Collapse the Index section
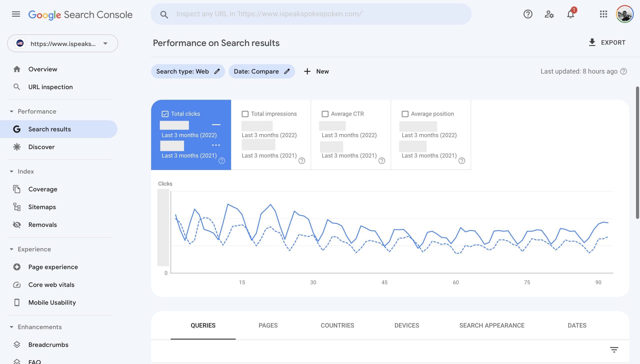Screen dimensions: 640x364 [x=11, y=171]
